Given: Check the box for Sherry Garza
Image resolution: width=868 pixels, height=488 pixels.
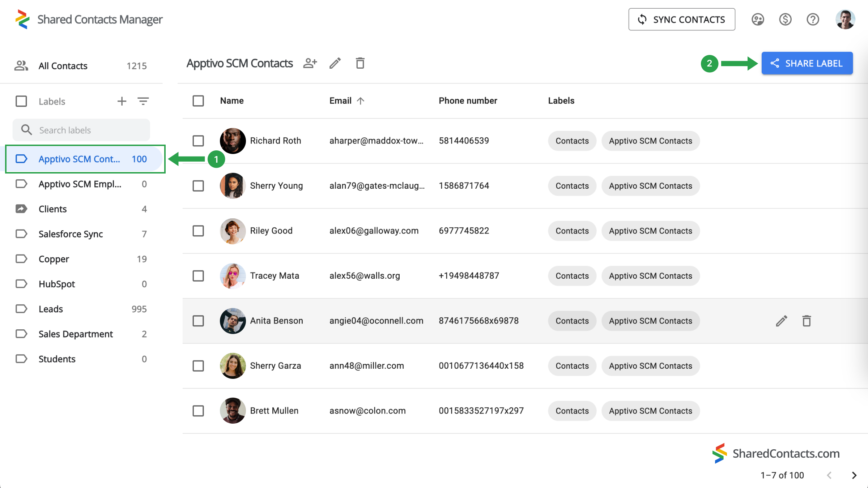Looking at the screenshot, I should pyautogui.click(x=198, y=366).
